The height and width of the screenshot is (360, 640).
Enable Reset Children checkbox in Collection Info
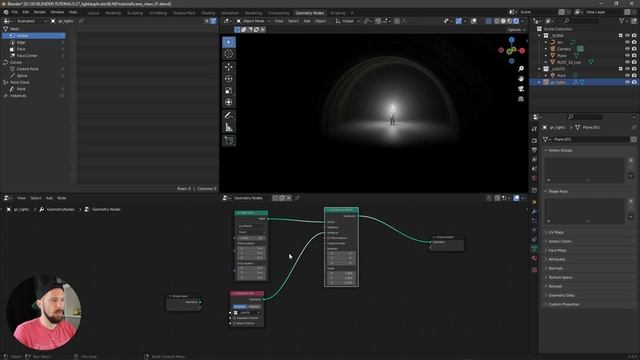pyautogui.click(x=235, y=323)
